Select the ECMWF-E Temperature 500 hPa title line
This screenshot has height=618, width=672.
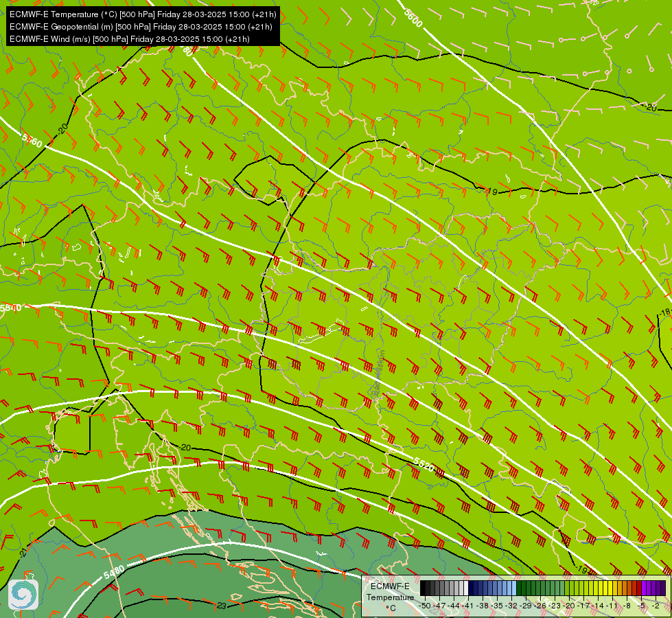pyautogui.click(x=143, y=14)
